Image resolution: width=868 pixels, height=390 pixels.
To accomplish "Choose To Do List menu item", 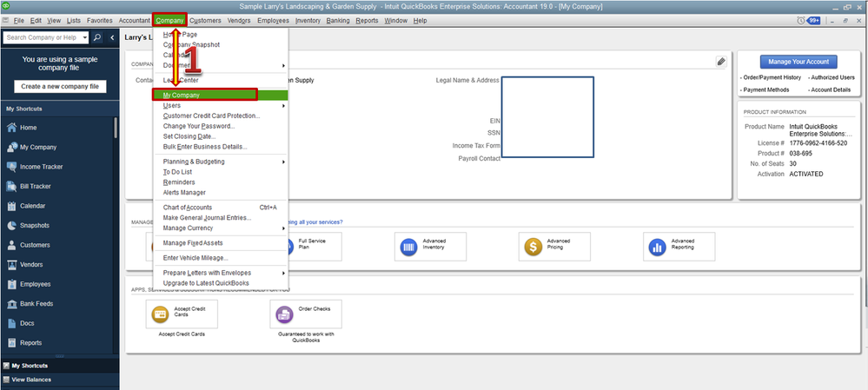I will click(220, 172).
